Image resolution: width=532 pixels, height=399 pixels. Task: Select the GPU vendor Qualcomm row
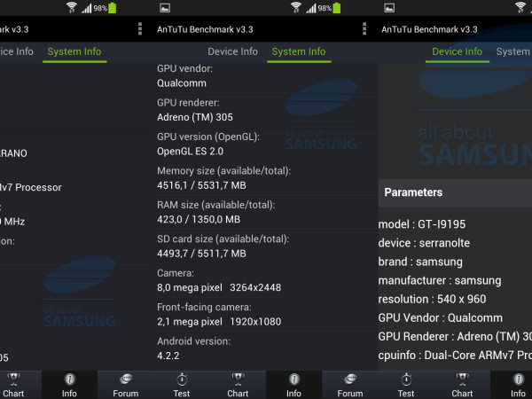pos(267,76)
